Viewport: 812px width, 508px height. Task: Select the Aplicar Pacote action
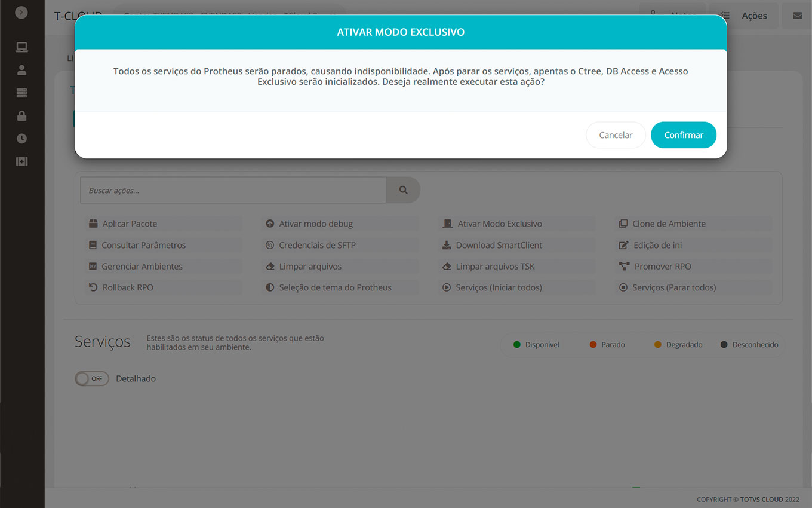[x=164, y=224]
